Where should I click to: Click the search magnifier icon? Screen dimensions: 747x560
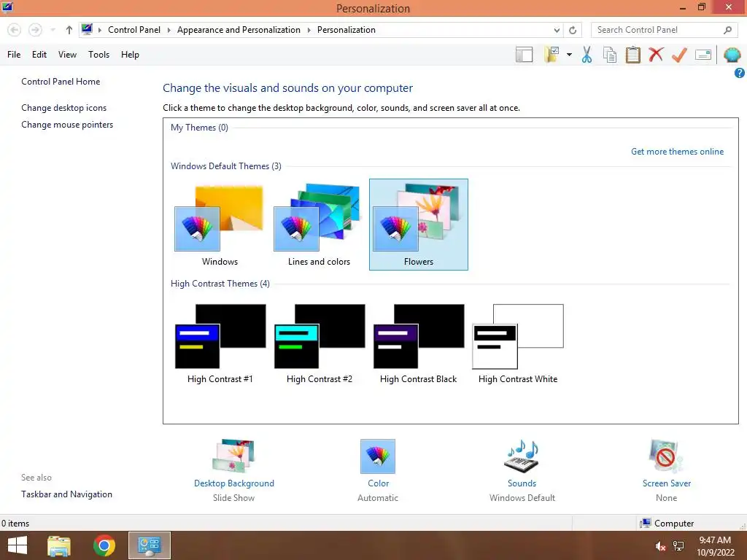click(727, 30)
